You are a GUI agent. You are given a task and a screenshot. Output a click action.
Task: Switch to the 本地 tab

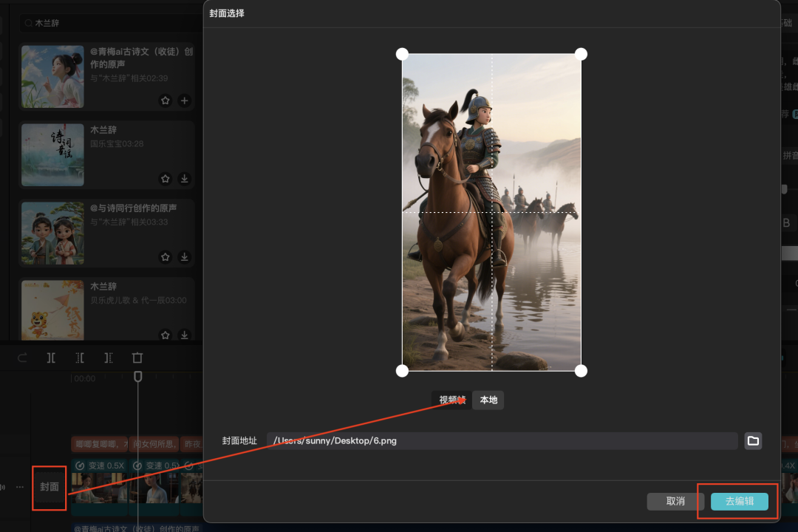pyautogui.click(x=488, y=400)
